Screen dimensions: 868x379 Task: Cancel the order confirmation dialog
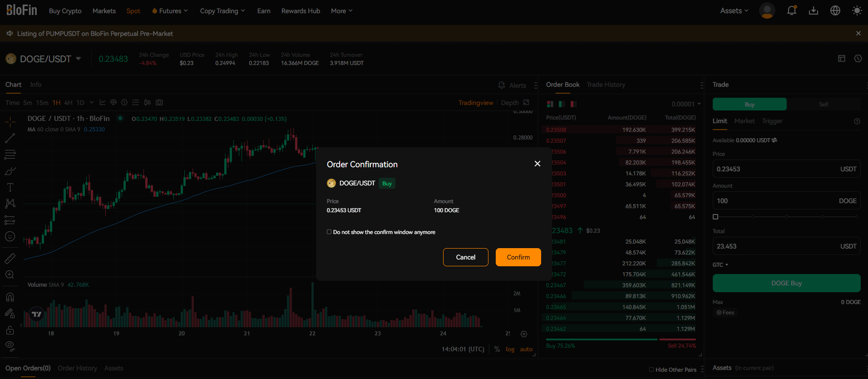[x=466, y=257]
